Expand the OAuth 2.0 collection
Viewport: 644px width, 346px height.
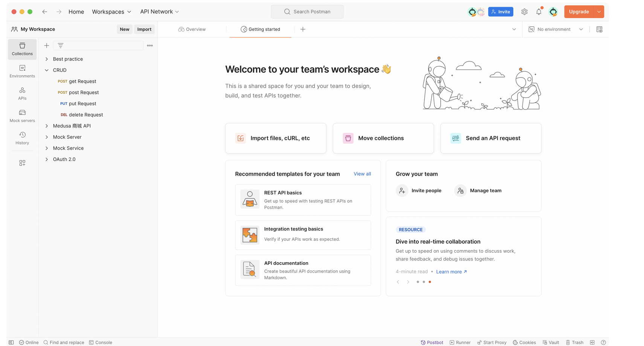(x=47, y=159)
